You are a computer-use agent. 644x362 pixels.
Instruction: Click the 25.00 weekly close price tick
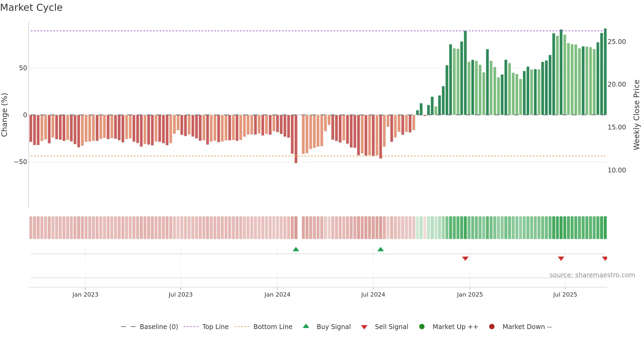coord(617,42)
